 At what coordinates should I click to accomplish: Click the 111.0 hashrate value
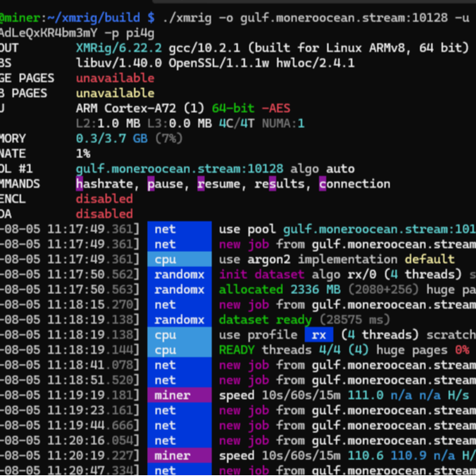point(366,395)
